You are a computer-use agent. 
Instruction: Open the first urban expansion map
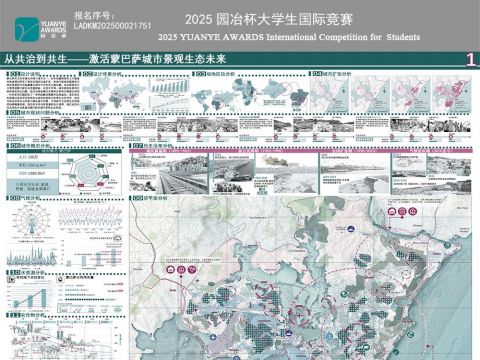329,94
